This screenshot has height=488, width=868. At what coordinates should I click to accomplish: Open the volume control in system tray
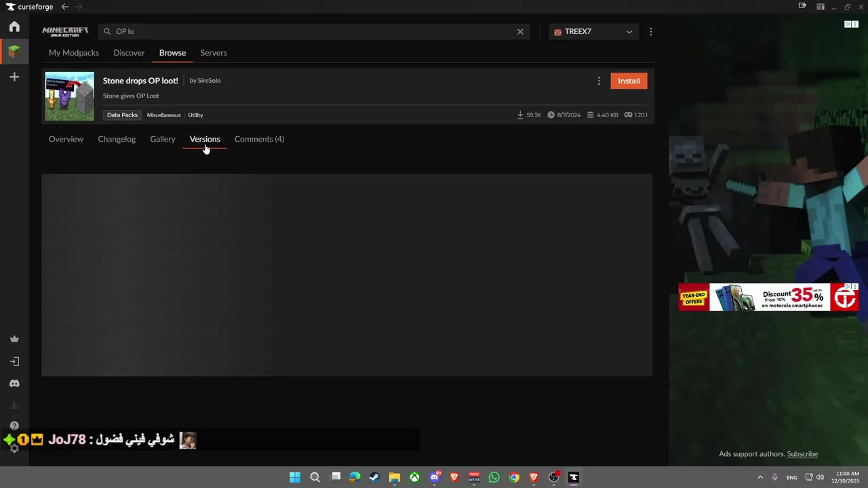click(x=820, y=477)
